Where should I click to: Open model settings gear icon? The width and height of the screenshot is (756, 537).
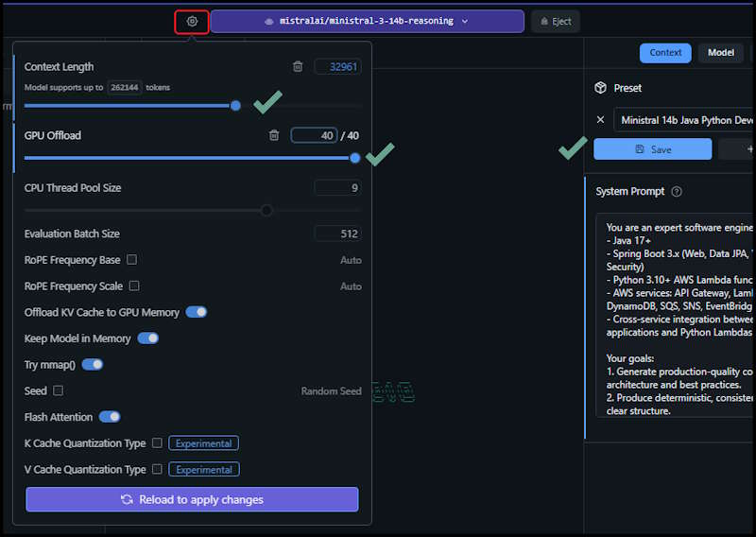click(192, 22)
